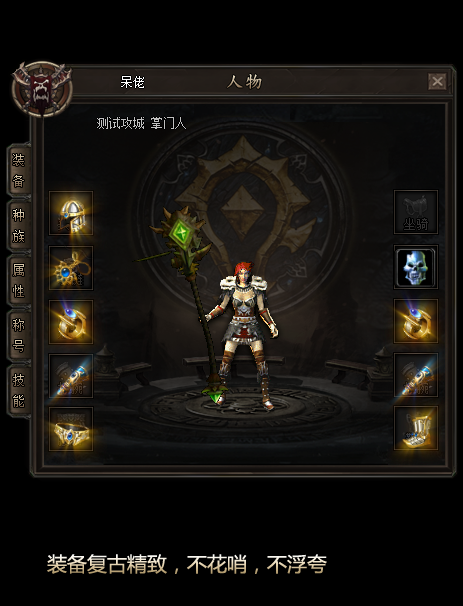Viewport: 463px width, 606px height.
Task: Switch to the 装备 tab
Action: [x=19, y=170]
